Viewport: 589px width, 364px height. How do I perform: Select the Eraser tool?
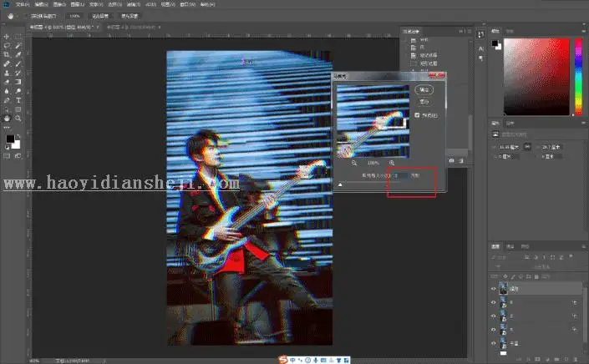[7, 82]
